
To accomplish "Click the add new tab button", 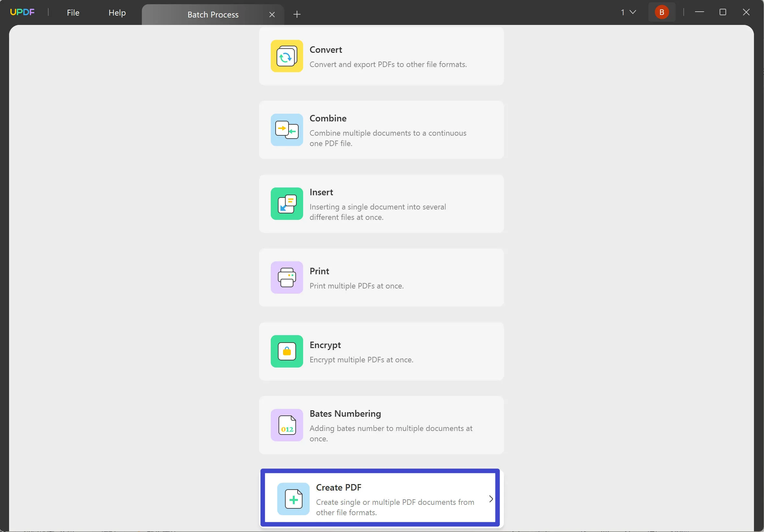I will click(x=297, y=14).
